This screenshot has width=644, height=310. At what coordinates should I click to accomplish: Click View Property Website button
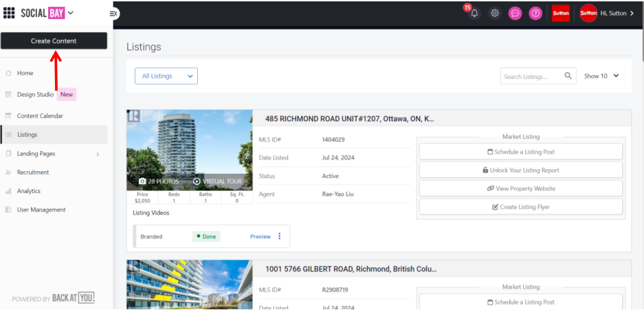point(521,188)
